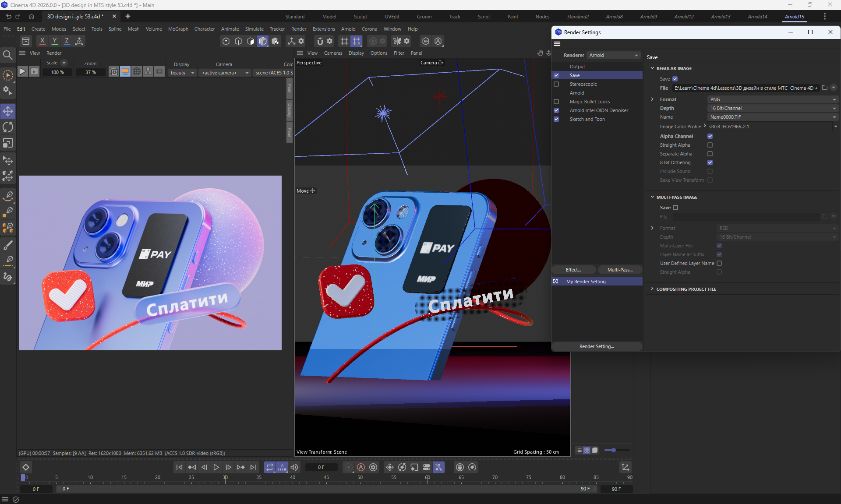Expand the Compositing Project File section

652,289
